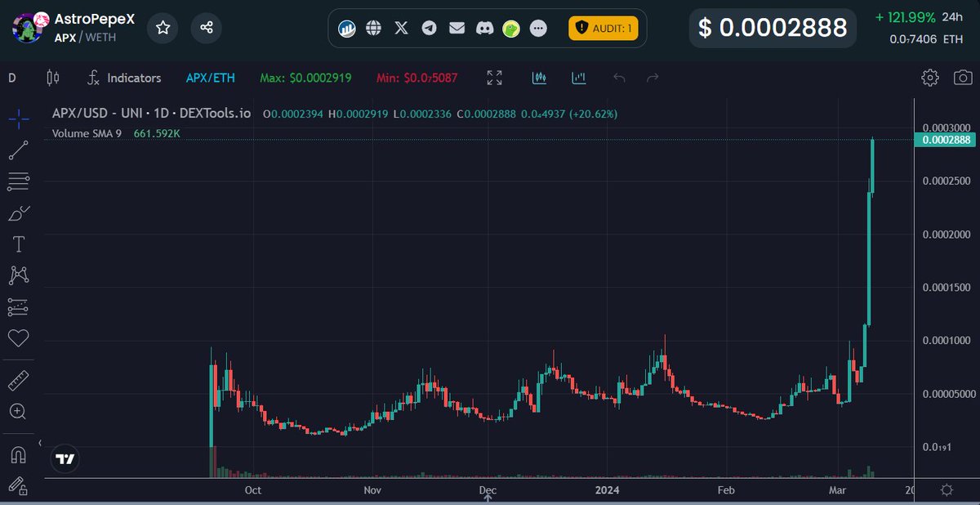The height and width of the screenshot is (505, 980).
Task: Click the APX/USD - UNI - 1D chart title
Action: (x=152, y=114)
